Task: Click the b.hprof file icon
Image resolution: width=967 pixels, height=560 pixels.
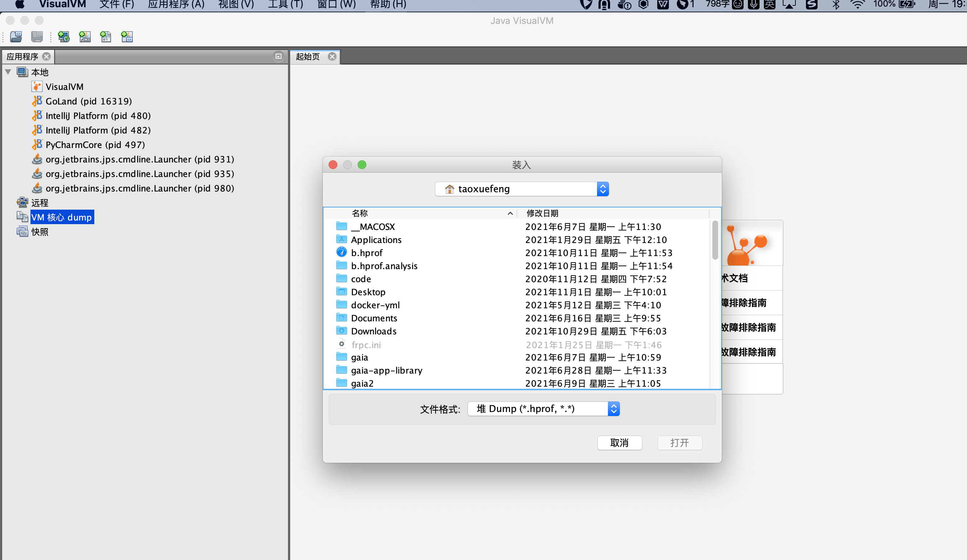Action: (x=342, y=252)
